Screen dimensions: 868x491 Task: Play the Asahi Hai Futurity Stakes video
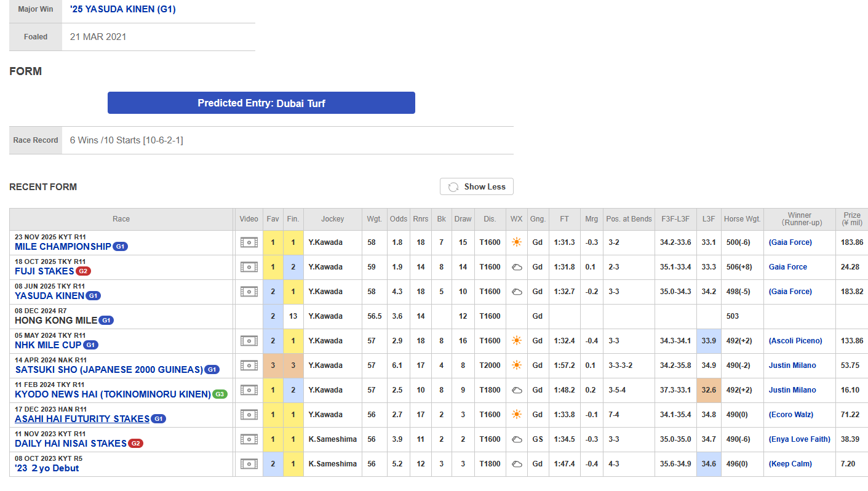tap(249, 415)
